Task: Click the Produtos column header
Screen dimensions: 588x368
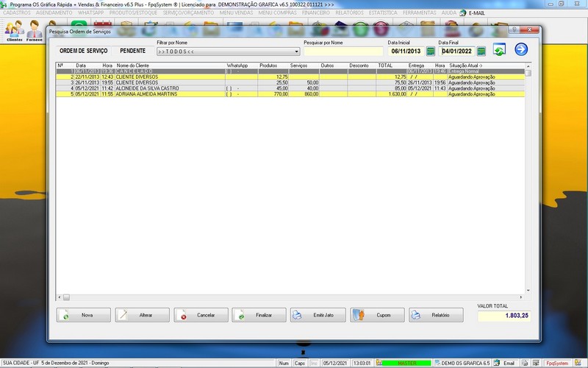Action: click(268, 66)
